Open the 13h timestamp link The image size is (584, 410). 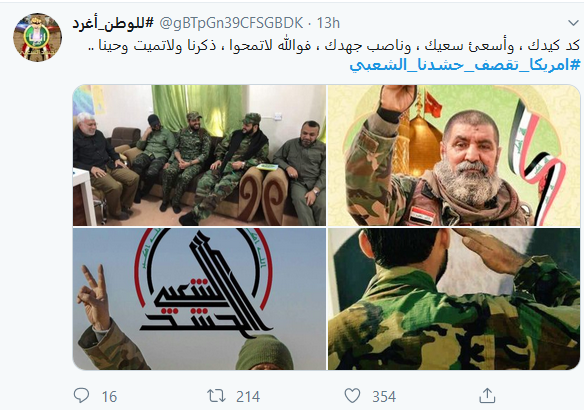(328, 23)
